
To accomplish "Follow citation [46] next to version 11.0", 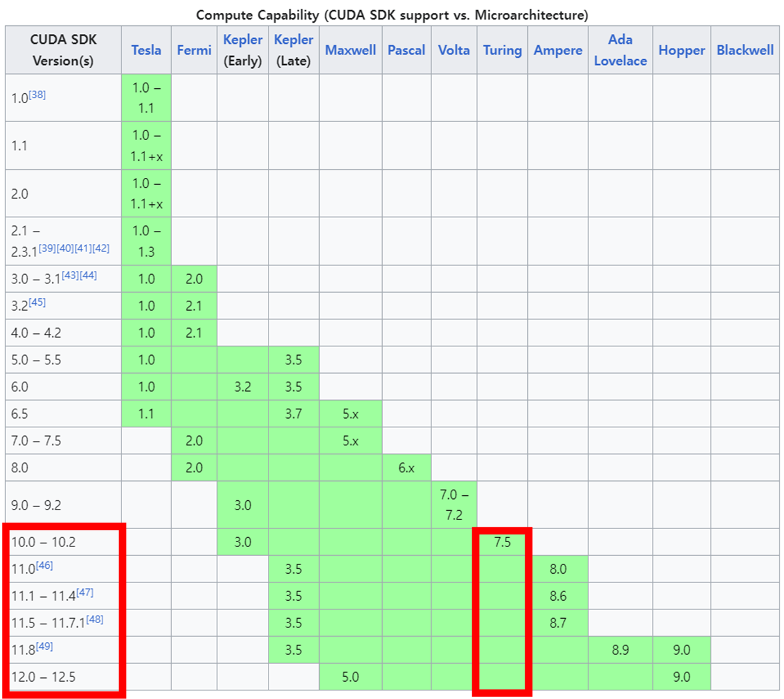I will click(x=44, y=566).
